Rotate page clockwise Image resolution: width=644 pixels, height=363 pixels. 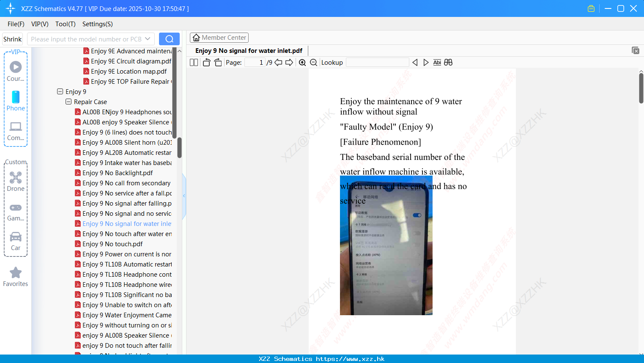(218, 63)
